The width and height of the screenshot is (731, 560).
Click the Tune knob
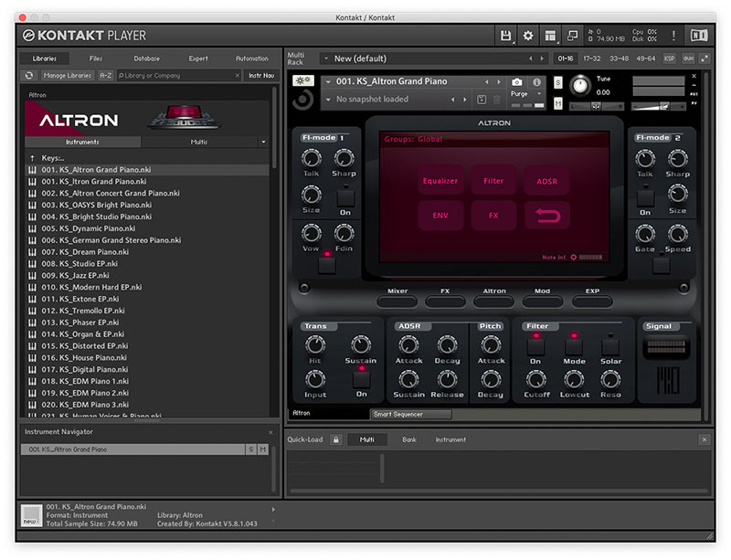pyautogui.click(x=580, y=85)
